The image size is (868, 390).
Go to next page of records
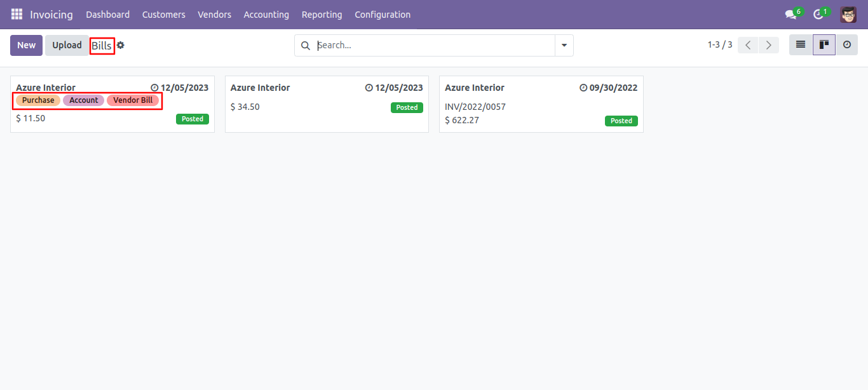point(769,45)
